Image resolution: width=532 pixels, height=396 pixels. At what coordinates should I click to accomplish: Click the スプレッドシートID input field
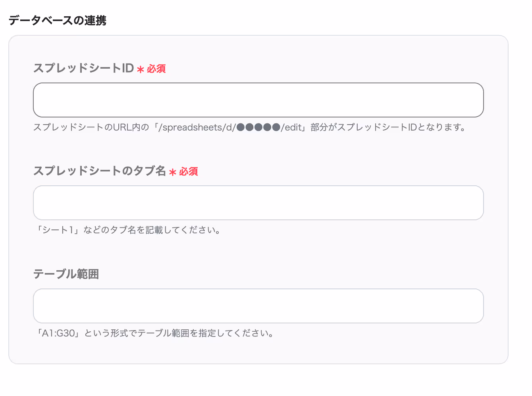click(258, 100)
